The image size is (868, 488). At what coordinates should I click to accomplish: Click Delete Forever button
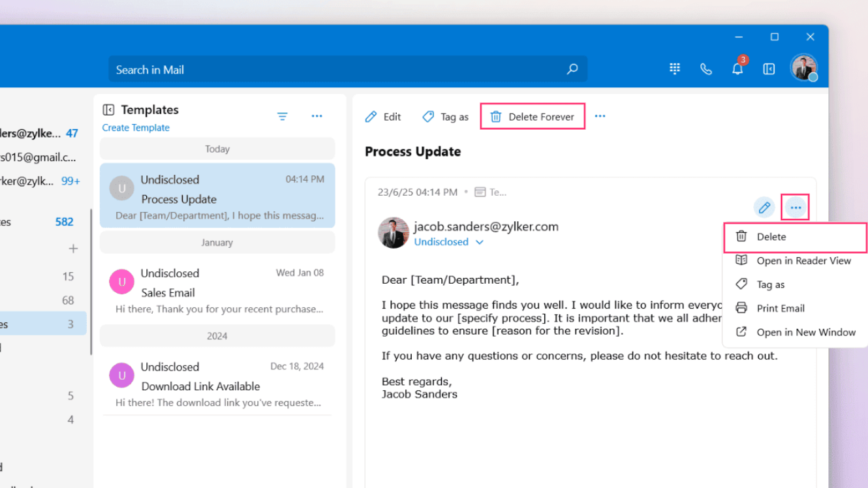tap(533, 117)
